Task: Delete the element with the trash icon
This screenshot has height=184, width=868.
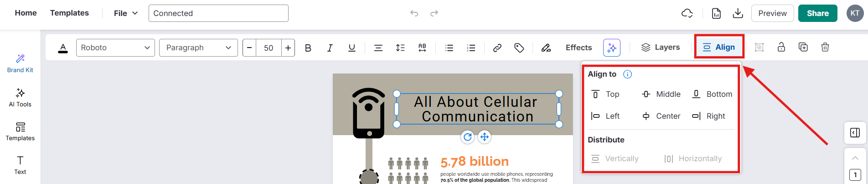Action: pyautogui.click(x=825, y=47)
